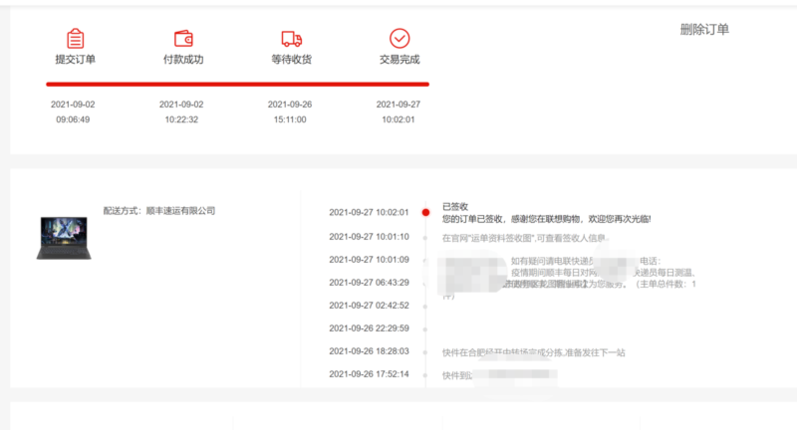This screenshot has width=797, height=430.
Task: Click the red order progress bar
Action: [237, 85]
